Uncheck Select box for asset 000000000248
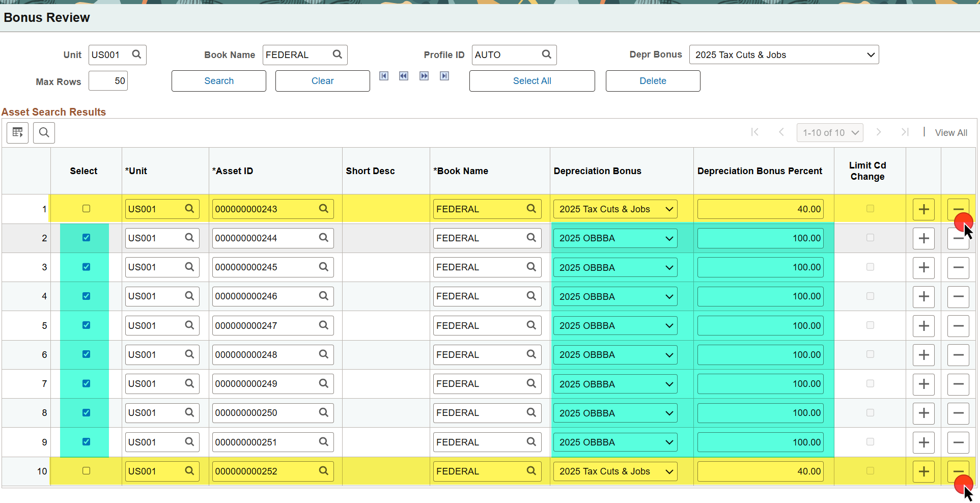This screenshot has height=503, width=980. (x=86, y=354)
